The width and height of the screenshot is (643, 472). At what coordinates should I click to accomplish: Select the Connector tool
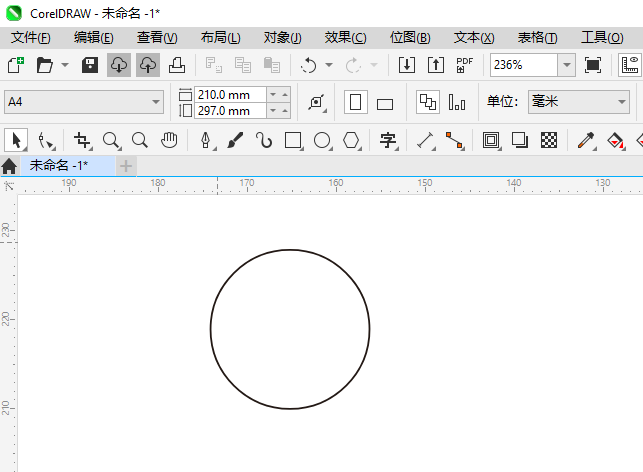454,141
